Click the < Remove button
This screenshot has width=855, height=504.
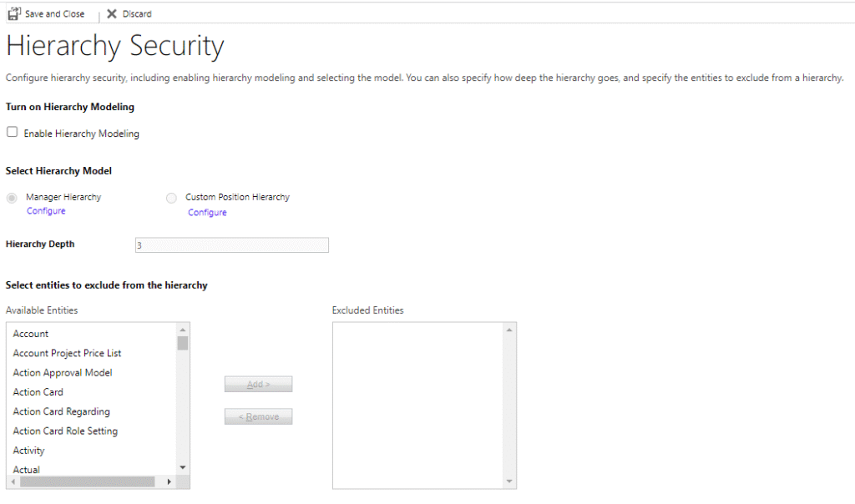click(259, 416)
